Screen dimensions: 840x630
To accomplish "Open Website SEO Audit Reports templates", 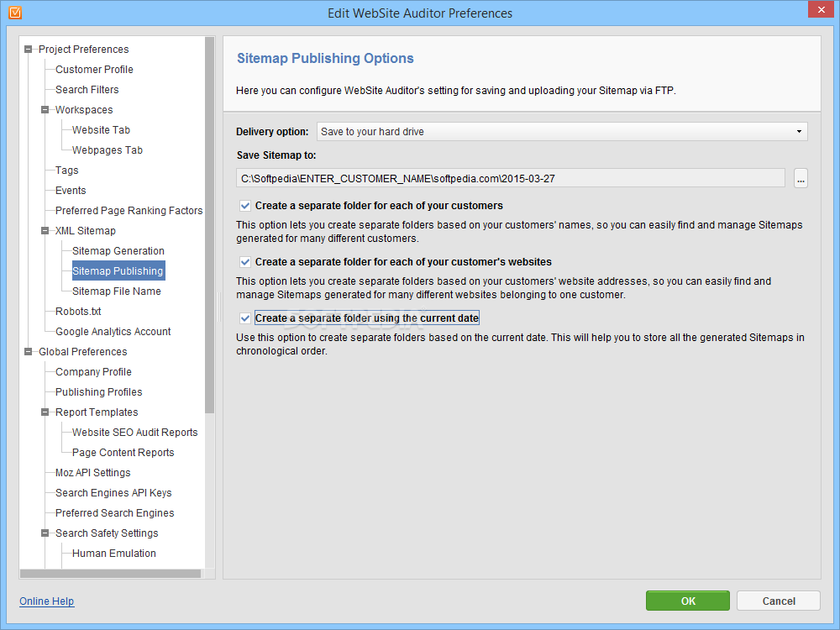I will [134, 433].
